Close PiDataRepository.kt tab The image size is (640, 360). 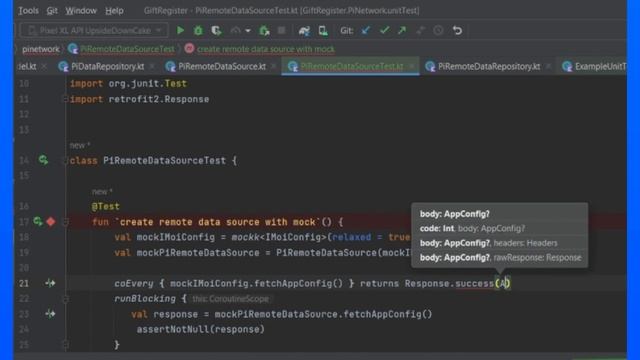(x=152, y=66)
